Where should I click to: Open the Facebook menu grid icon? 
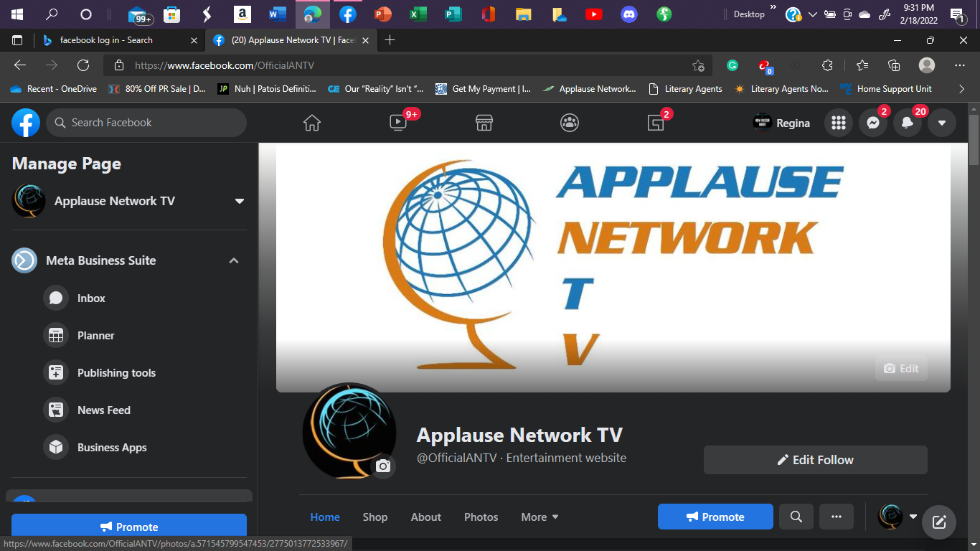click(838, 123)
